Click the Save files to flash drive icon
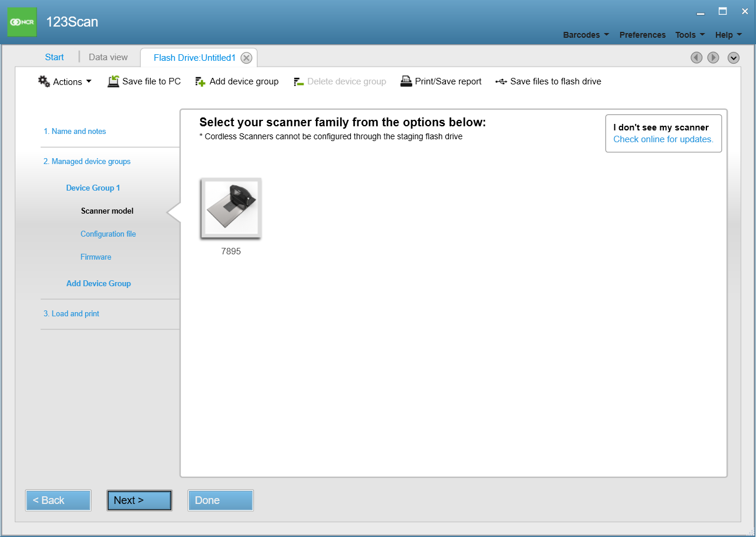Viewport: 756px width, 537px height. point(501,81)
